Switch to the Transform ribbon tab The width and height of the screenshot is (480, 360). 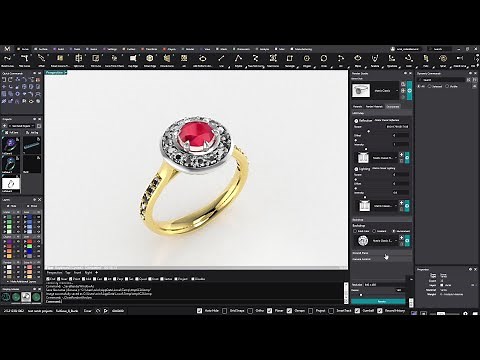tap(149, 49)
